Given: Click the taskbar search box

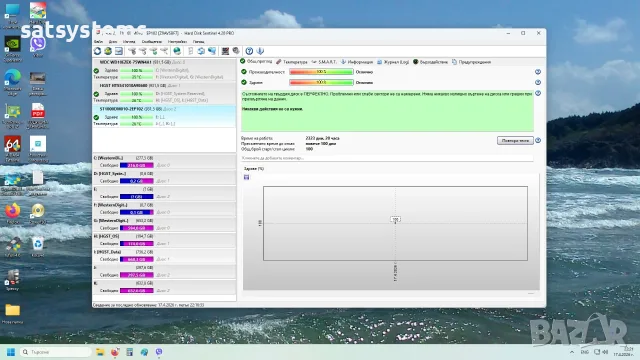Looking at the screenshot, I should pyautogui.click(x=56, y=352).
